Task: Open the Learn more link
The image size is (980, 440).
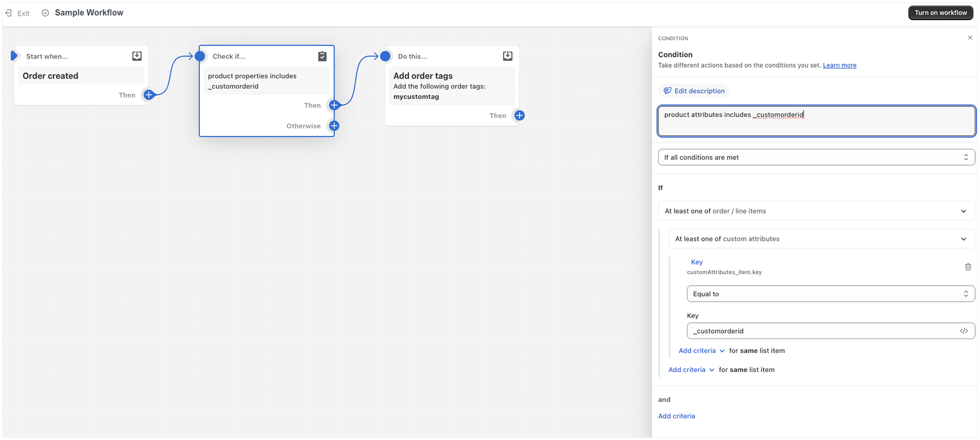Action: tap(839, 65)
